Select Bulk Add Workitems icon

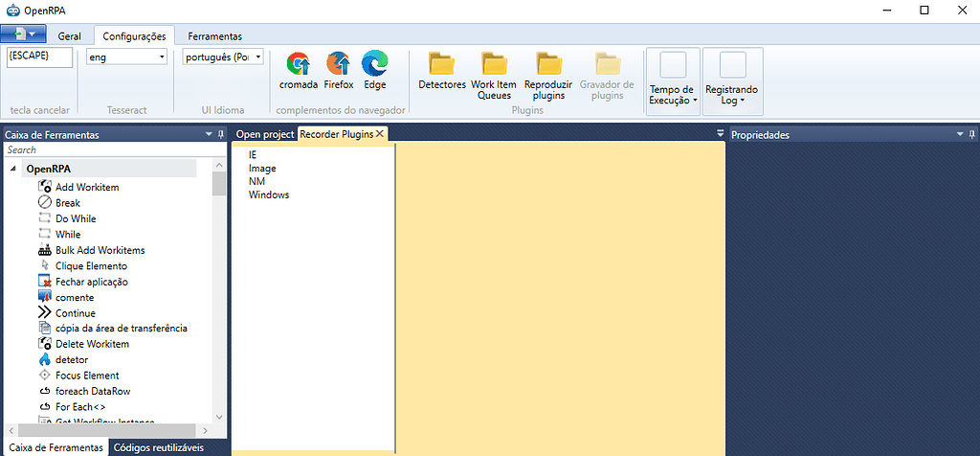tap(44, 250)
